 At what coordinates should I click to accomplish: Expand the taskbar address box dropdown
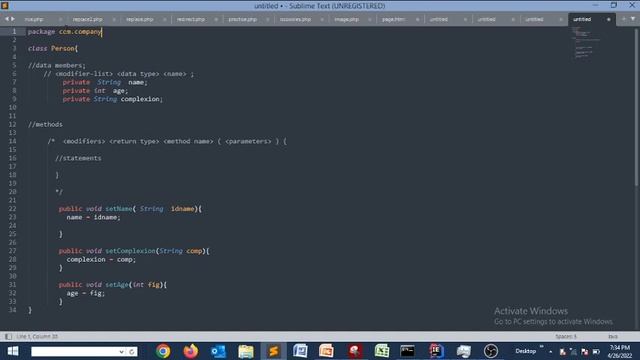pos(122,351)
